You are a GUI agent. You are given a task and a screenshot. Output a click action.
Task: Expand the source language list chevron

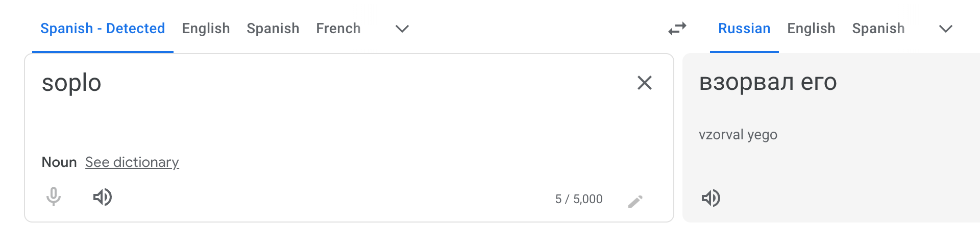pos(402,29)
